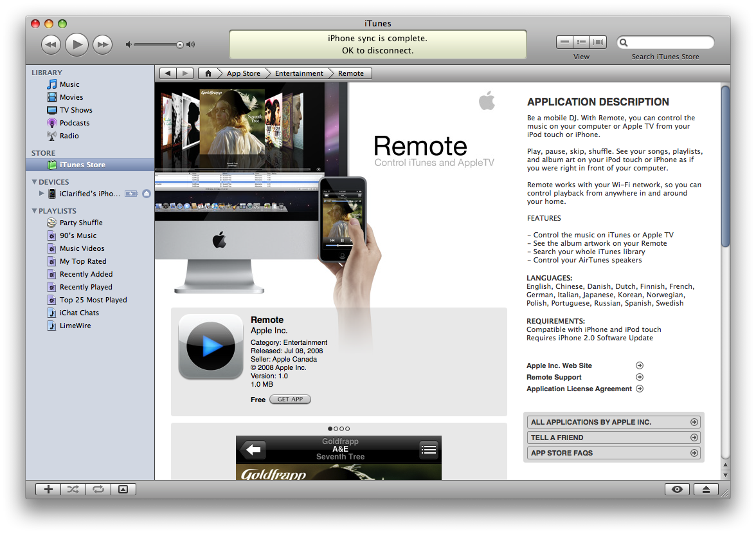This screenshot has height=534, width=756.
Task: Go forward with the store Forward arrow
Action: pos(185,73)
